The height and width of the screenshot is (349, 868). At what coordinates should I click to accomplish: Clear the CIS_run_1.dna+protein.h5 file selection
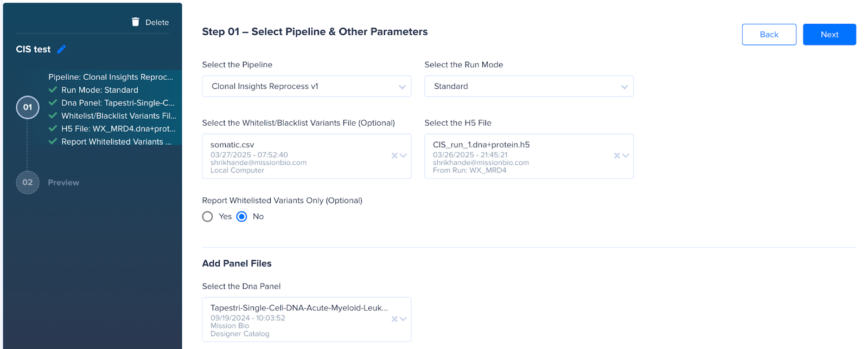(x=617, y=156)
